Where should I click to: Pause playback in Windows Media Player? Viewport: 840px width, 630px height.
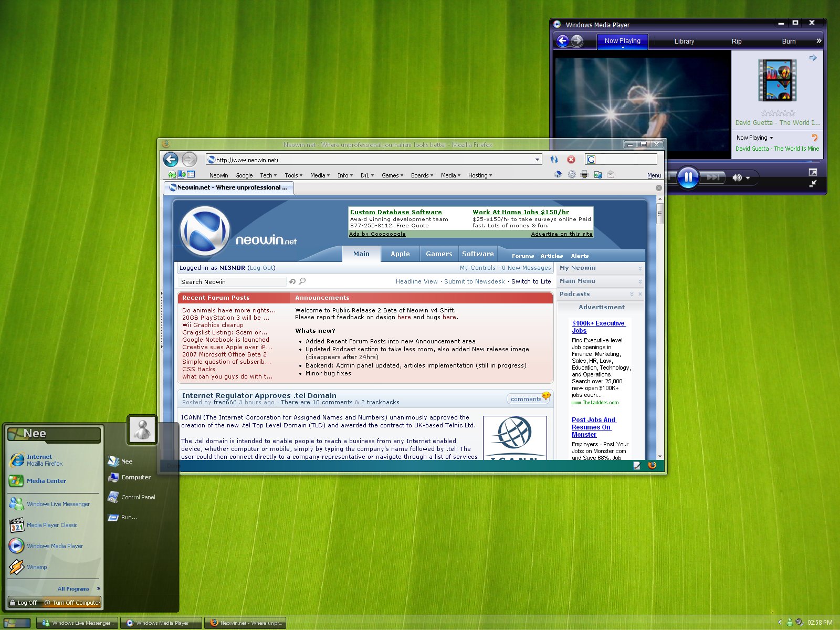[x=688, y=177]
